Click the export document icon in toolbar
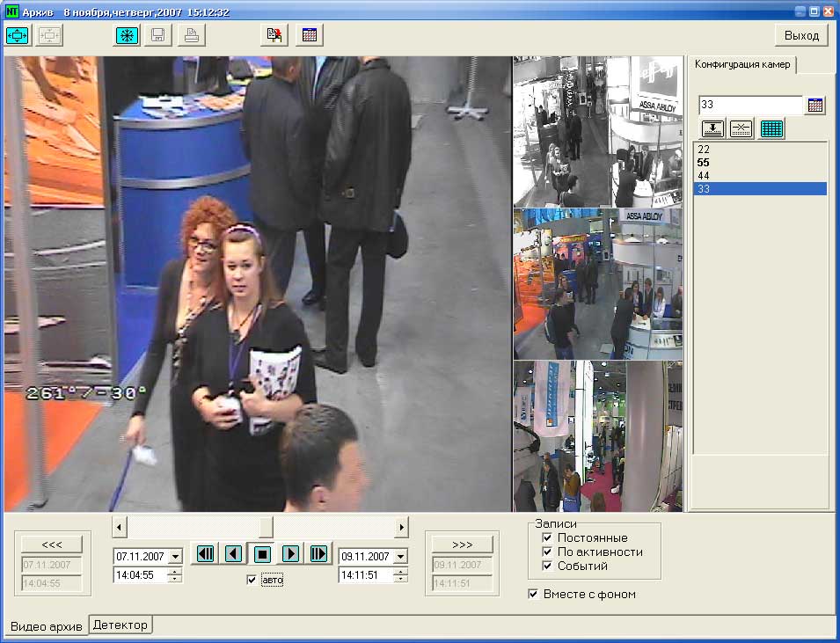Viewport: 840px width, 643px height. tap(275, 35)
